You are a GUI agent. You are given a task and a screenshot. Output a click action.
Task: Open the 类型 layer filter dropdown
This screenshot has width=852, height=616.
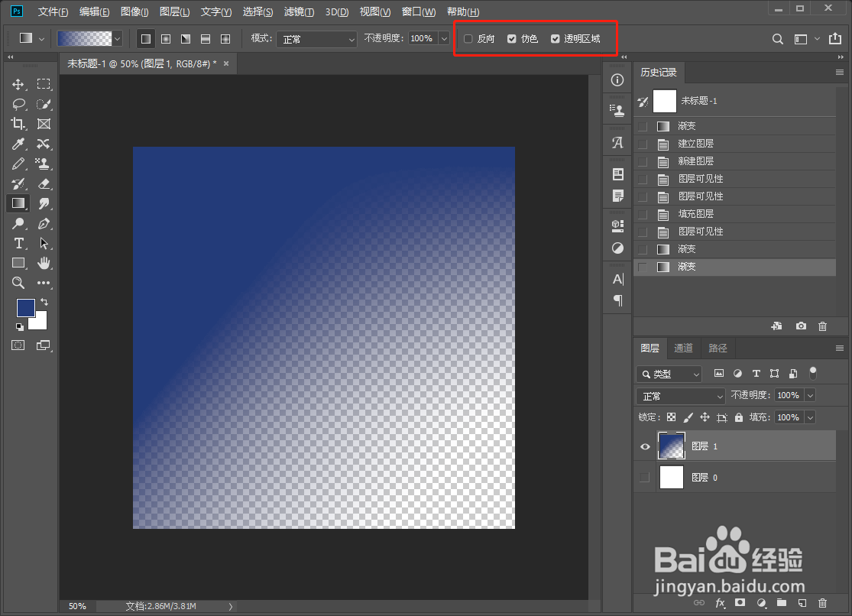tap(669, 374)
